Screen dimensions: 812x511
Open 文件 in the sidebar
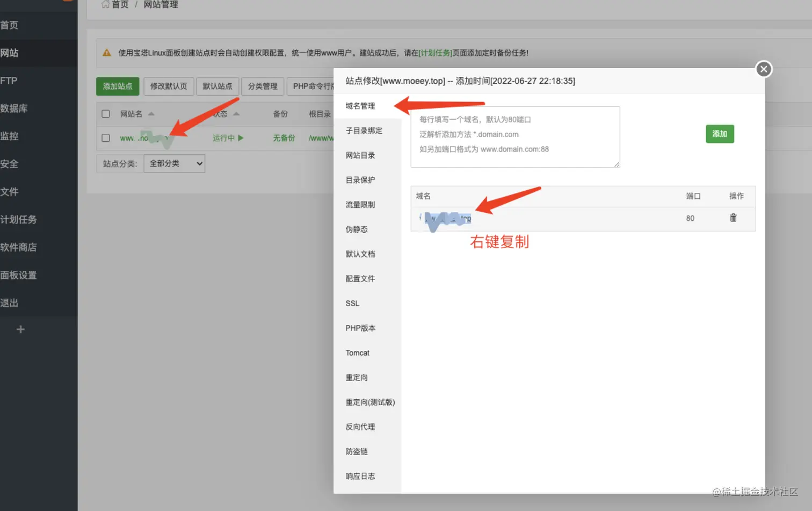pos(39,192)
